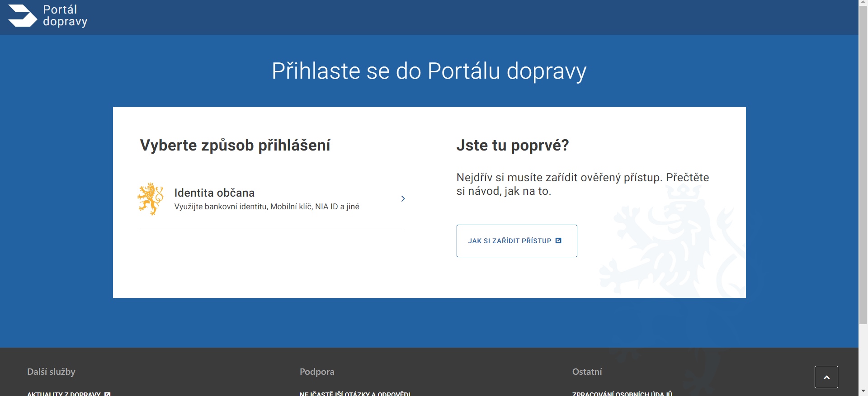The image size is (868, 396).
Task: Click the footer heading Další služby
Action: [51, 372]
